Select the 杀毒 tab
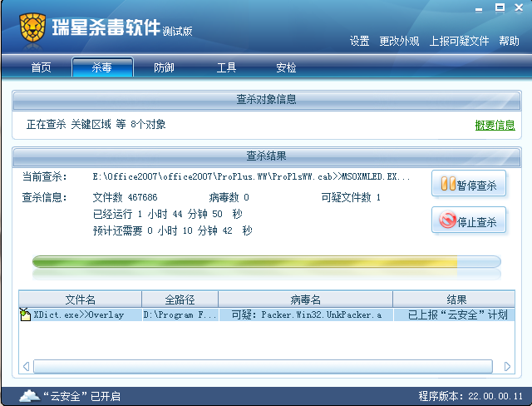532x406 pixels. pyautogui.click(x=102, y=67)
